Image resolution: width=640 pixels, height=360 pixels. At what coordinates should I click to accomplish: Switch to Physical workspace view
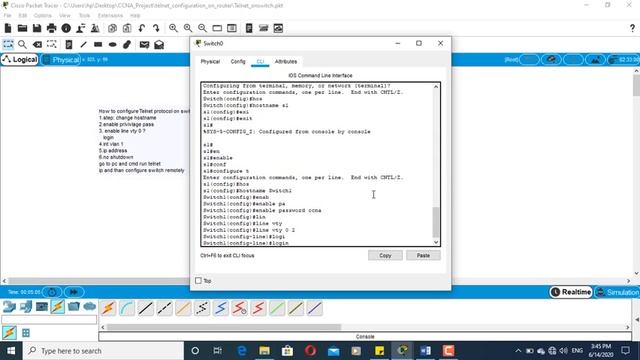click(61, 60)
